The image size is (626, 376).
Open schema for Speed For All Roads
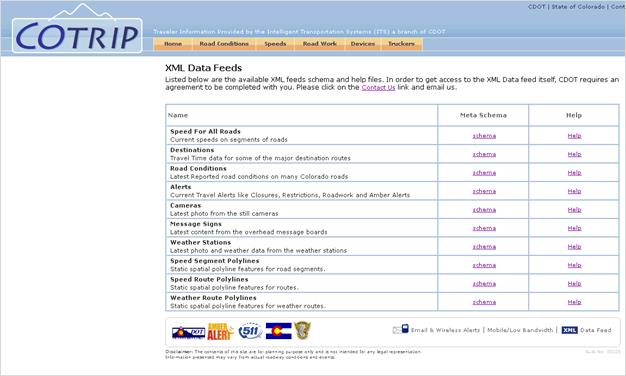coord(484,136)
